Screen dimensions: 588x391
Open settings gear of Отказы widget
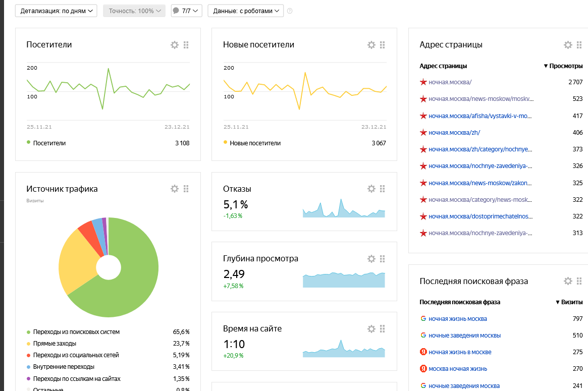tap(371, 189)
